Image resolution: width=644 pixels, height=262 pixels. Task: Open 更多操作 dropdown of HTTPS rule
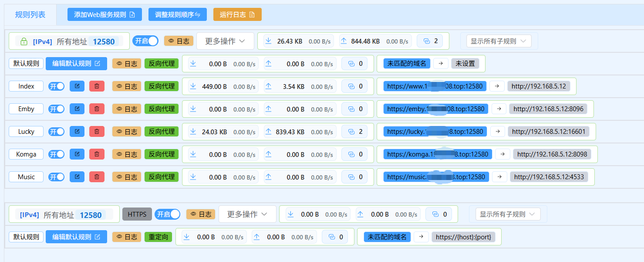pyautogui.click(x=247, y=214)
